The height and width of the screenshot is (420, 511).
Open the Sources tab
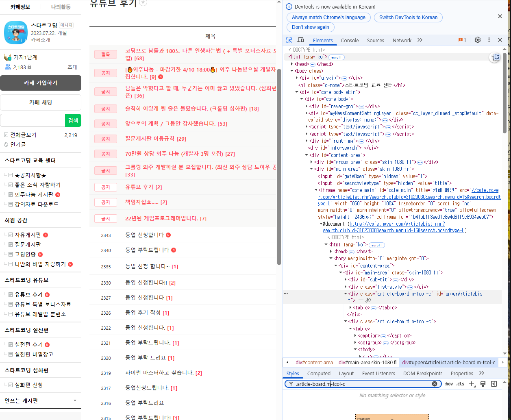pyautogui.click(x=375, y=40)
